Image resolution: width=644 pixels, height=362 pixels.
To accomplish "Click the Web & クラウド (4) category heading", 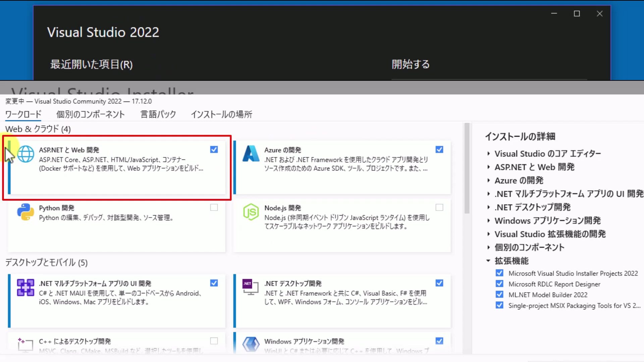I will point(38,129).
